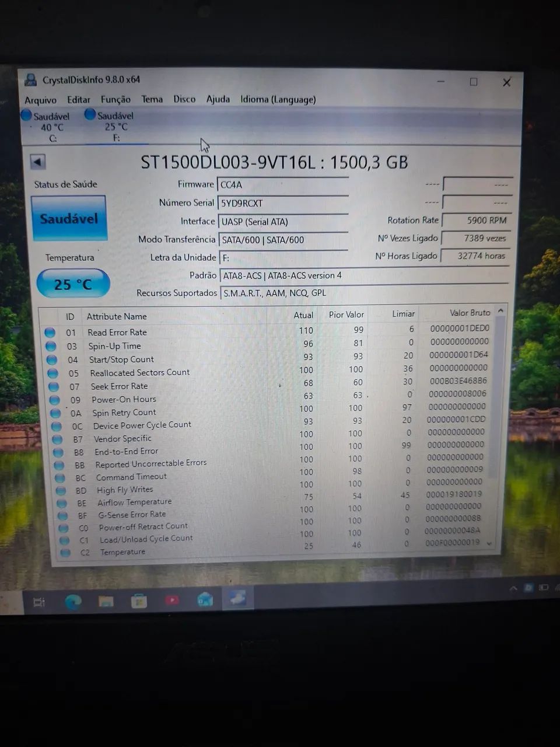Click the Limiar column header
Image resolution: width=560 pixels, height=747 pixels.
pos(403,313)
